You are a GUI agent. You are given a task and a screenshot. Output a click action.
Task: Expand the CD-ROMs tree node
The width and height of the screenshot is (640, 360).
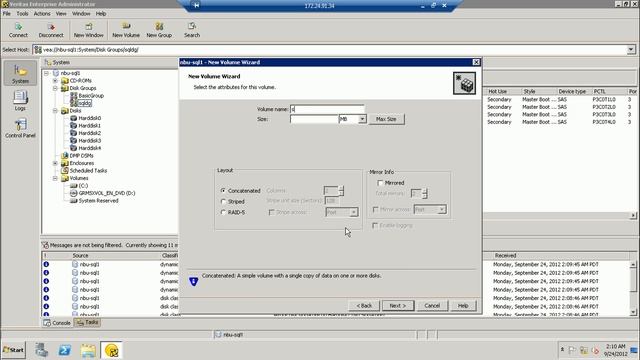[56, 80]
